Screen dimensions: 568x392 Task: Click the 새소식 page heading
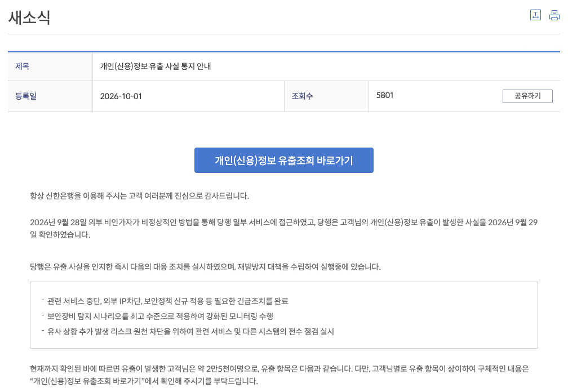pos(29,17)
